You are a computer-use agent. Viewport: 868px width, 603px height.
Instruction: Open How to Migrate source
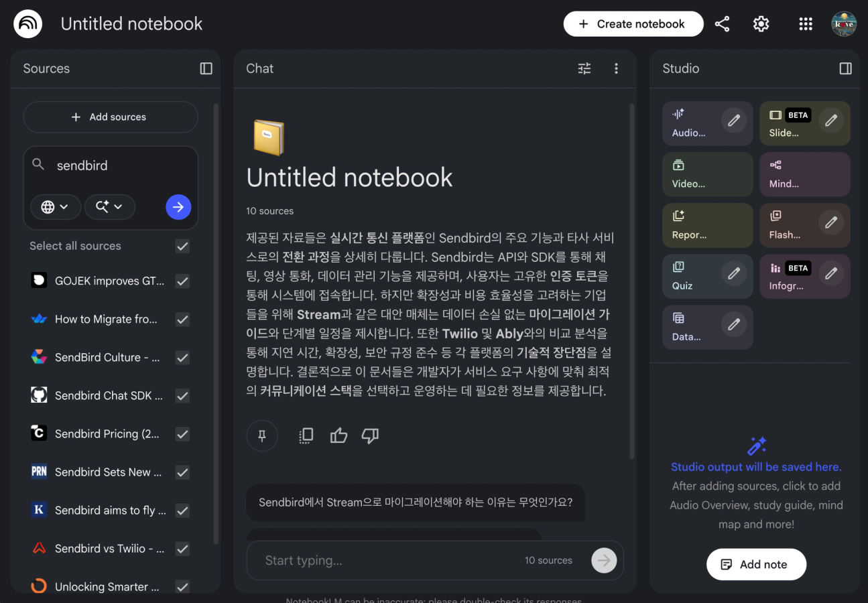[106, 320]
